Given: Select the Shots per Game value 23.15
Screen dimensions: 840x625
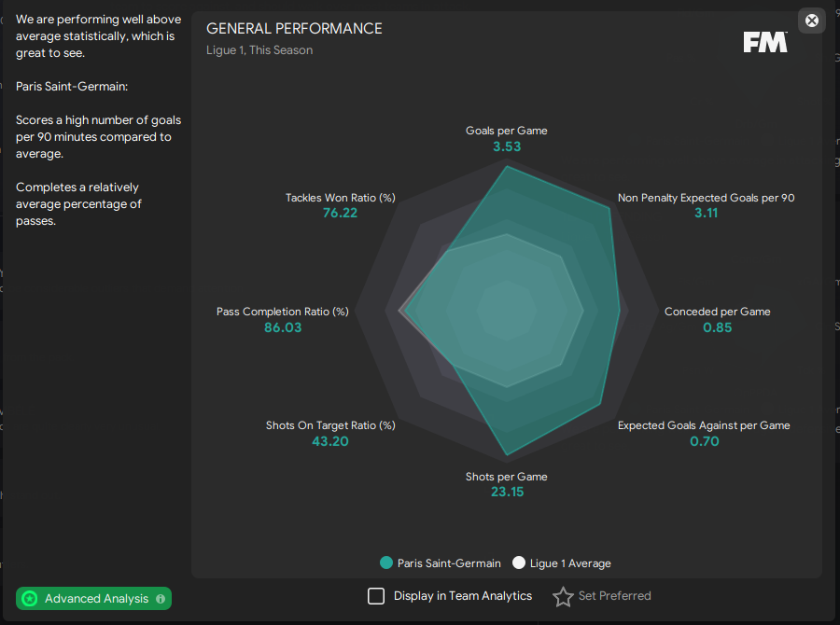Looking at the screenshot, I should pos(507,492).
